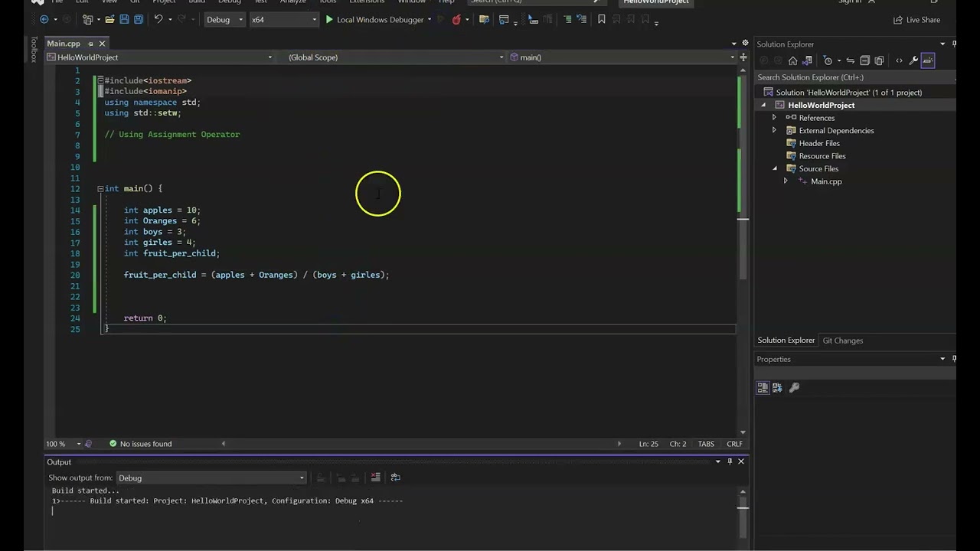Select the Main.cpp editor tab

click(x=64, y=44)
